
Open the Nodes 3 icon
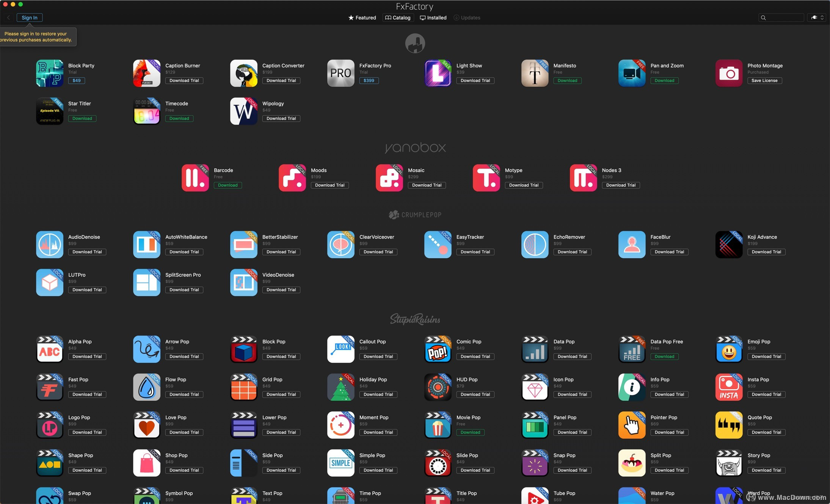pos(584,178)
